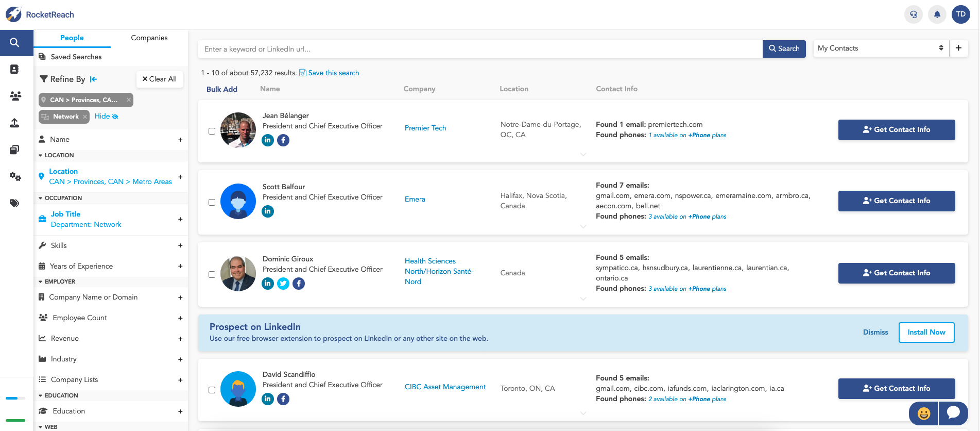Open the upload sidebar icon

pos(14,123)
